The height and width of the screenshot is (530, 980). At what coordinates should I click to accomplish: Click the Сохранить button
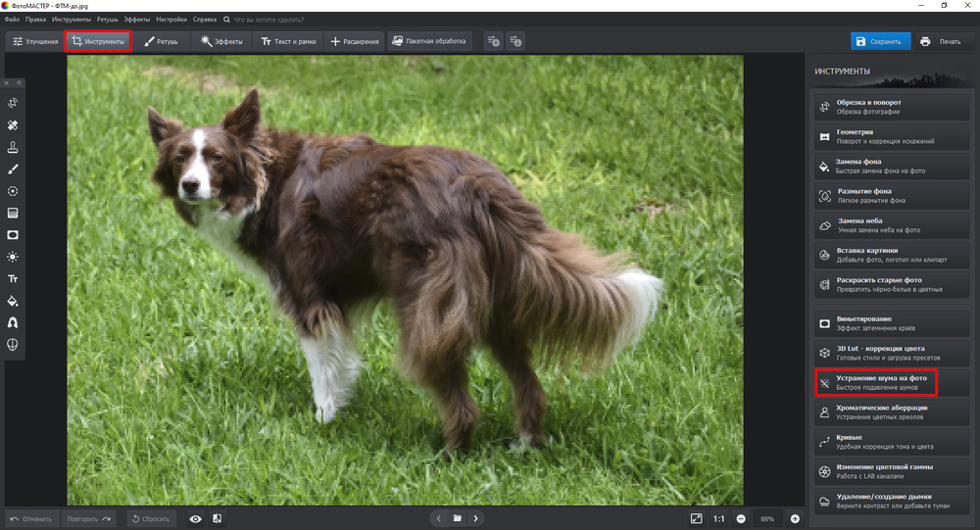pos(879,42)
